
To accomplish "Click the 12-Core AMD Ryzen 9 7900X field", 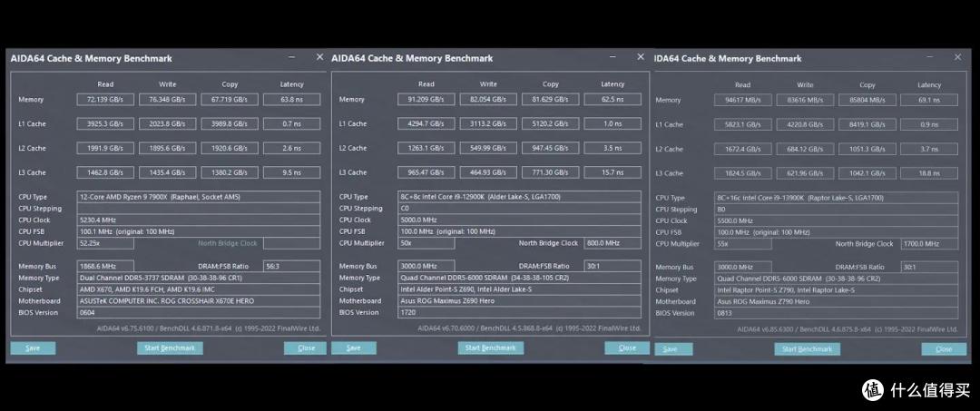I will (x=199, y=197).
